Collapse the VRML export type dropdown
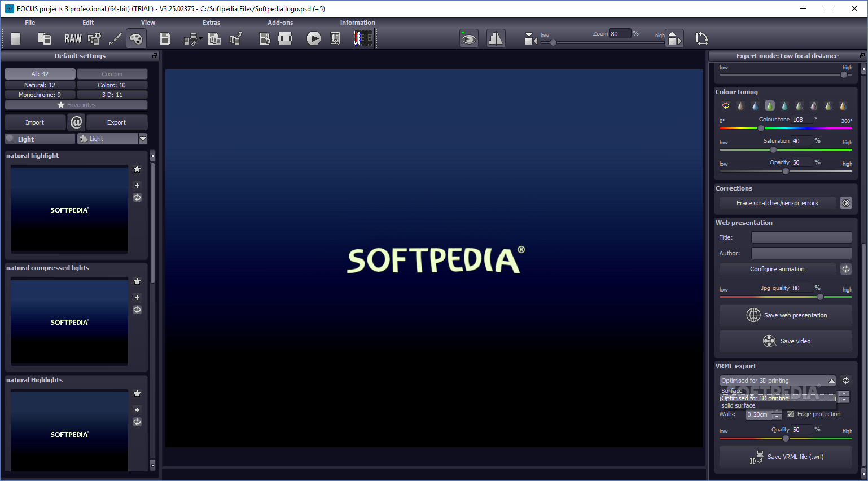Image resolution: width=868 pixels, height=481 pixels. (831, 381)
